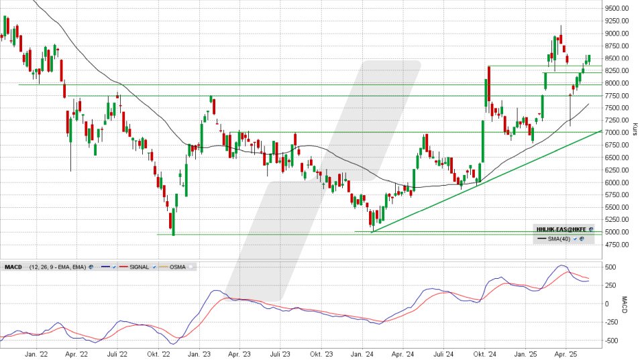Click the Juli '23 date label

click(x=280, y=354)
